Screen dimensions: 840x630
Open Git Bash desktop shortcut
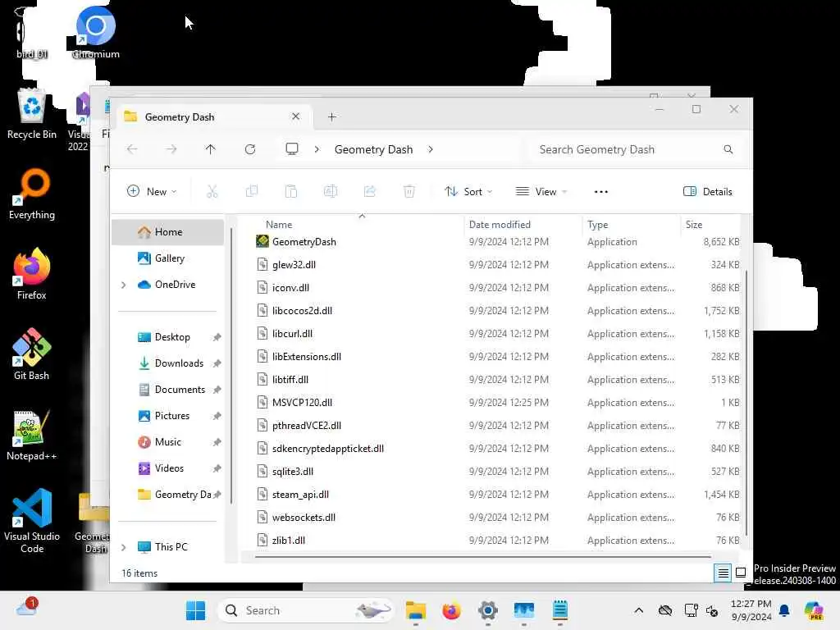(x=32, y=354)
